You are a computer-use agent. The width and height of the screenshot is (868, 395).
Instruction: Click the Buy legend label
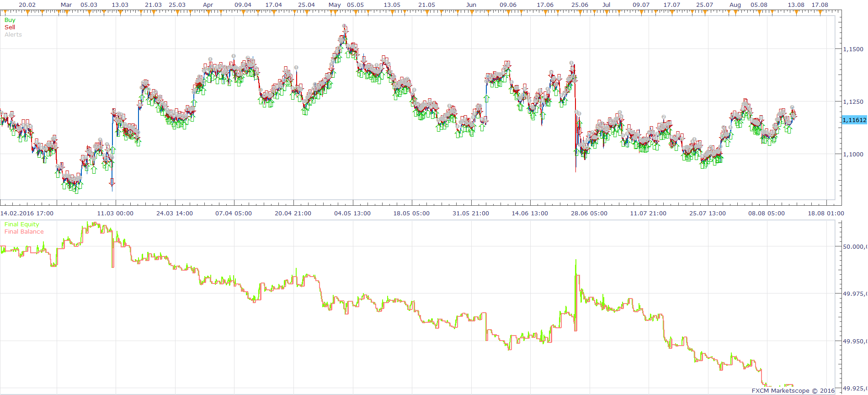click(10, 20)
